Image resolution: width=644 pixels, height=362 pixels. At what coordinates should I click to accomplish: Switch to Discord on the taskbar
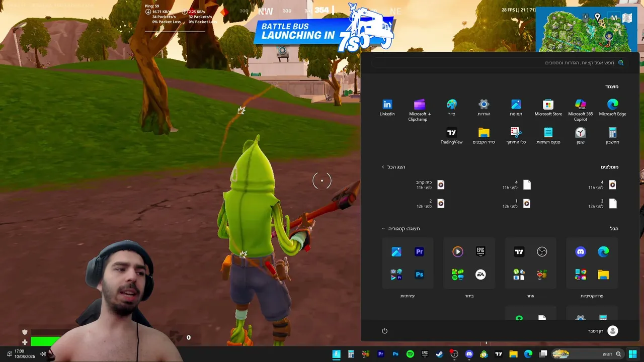click(469, 354)
